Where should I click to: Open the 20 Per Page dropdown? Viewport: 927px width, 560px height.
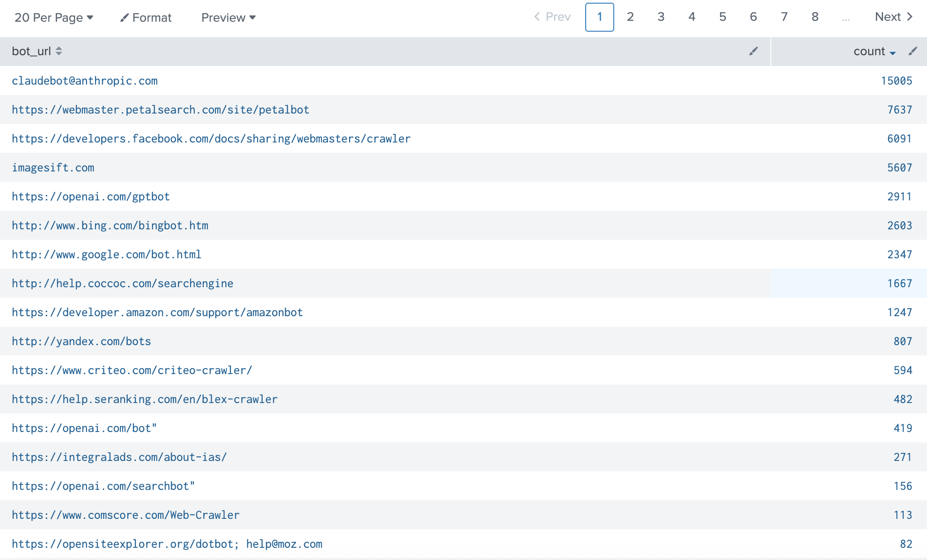(x=54, y=18)
